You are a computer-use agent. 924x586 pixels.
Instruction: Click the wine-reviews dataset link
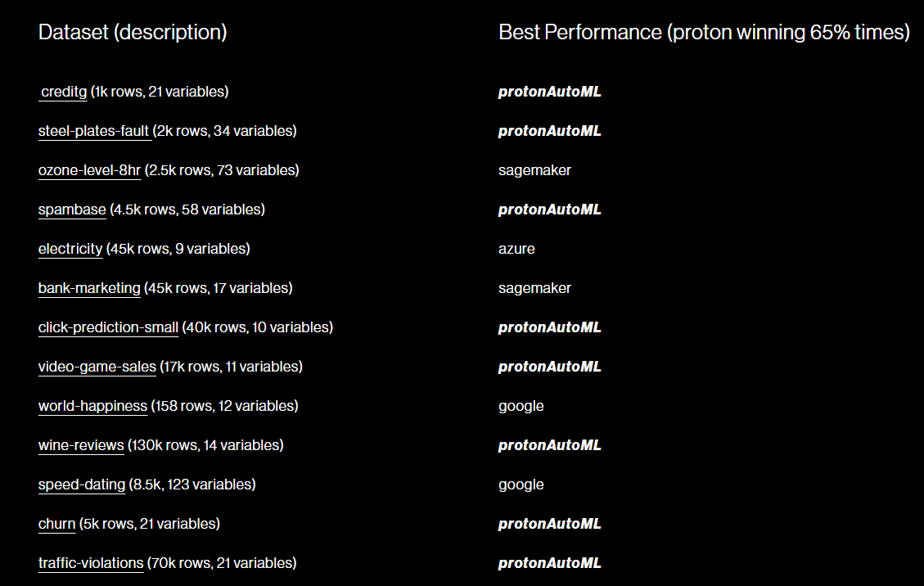point(81,445)
